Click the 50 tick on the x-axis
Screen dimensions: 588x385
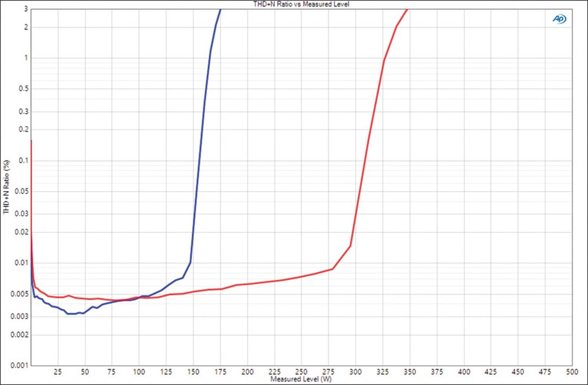click(x=85, y=372)
